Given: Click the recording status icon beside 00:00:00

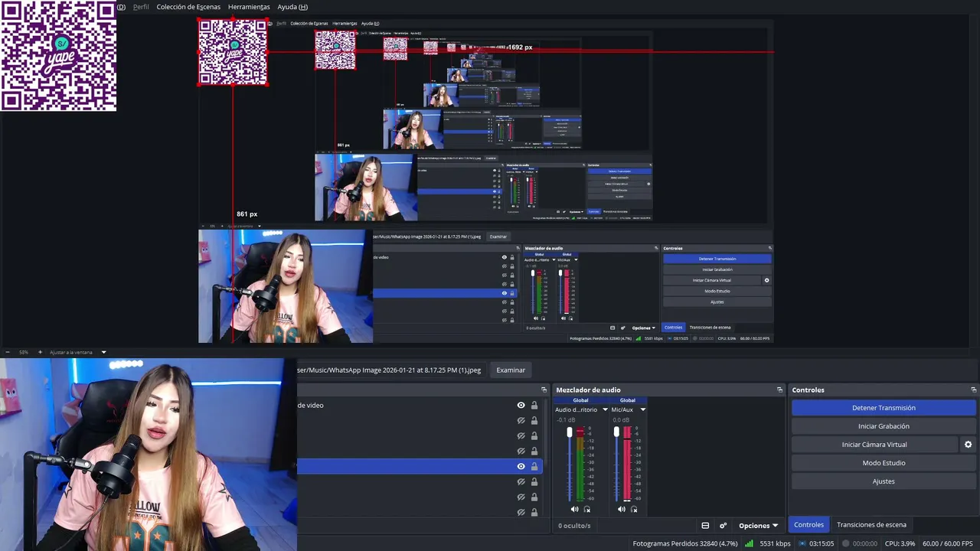Looking at the screenshot, I should click(846, 543).
